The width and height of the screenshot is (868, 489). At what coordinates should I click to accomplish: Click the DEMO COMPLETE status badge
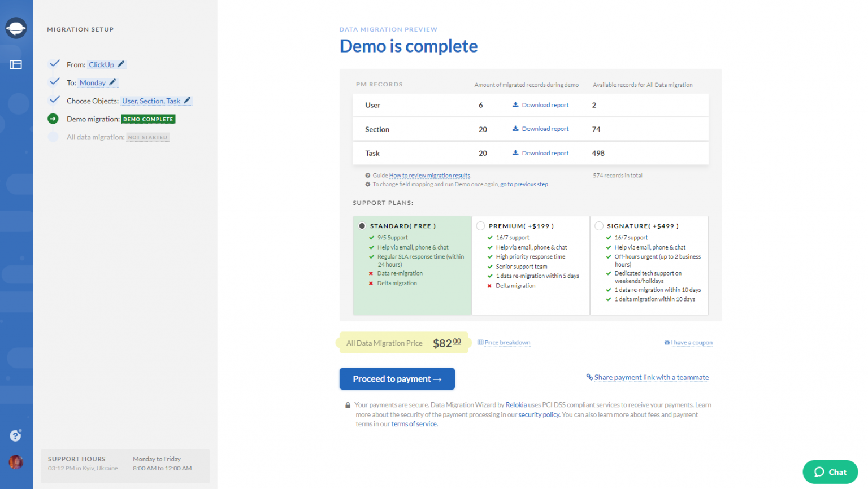[147, 119]
